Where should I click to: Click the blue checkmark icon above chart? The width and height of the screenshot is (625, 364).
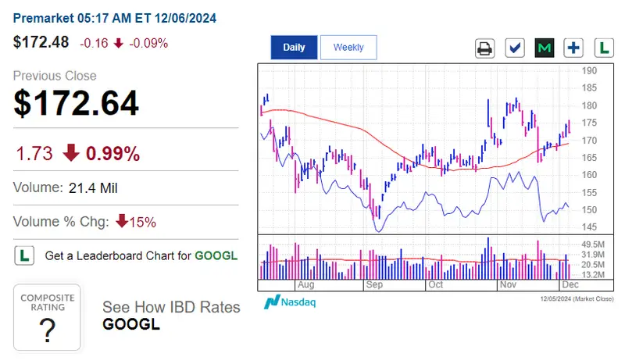(x=515, y=48)
